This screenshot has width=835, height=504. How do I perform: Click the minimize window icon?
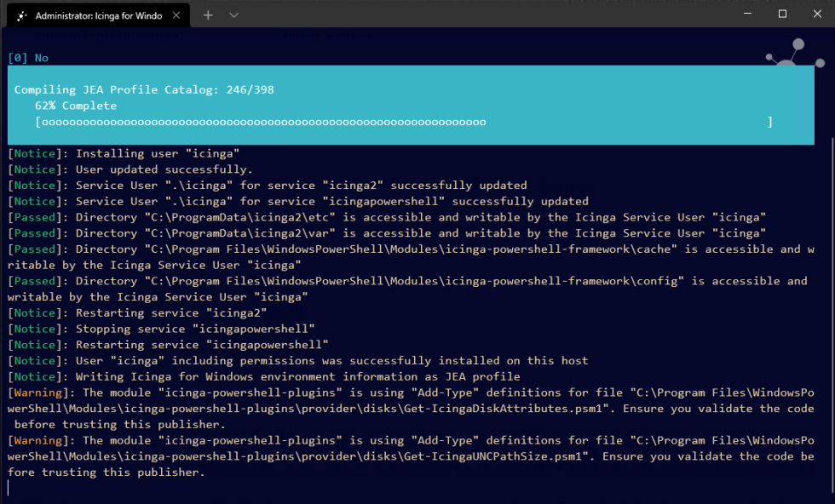point(746,14)
